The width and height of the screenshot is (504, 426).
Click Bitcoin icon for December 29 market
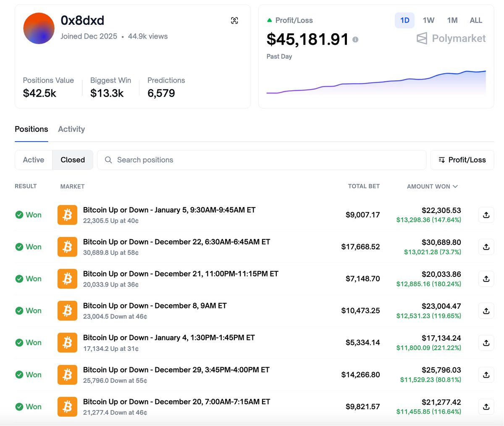(67, 374)
